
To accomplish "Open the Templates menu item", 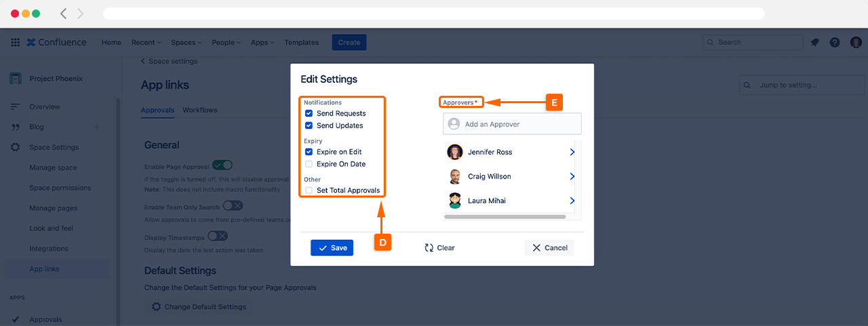I will pyautogui.click(x=301, y=42).
